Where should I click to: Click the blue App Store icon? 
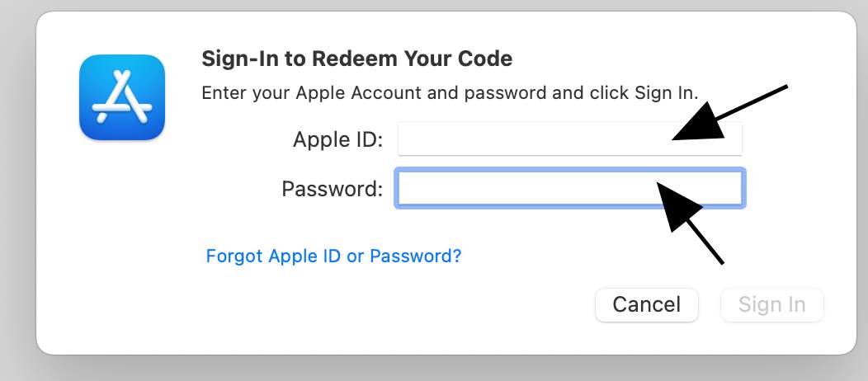click(122, 97)
